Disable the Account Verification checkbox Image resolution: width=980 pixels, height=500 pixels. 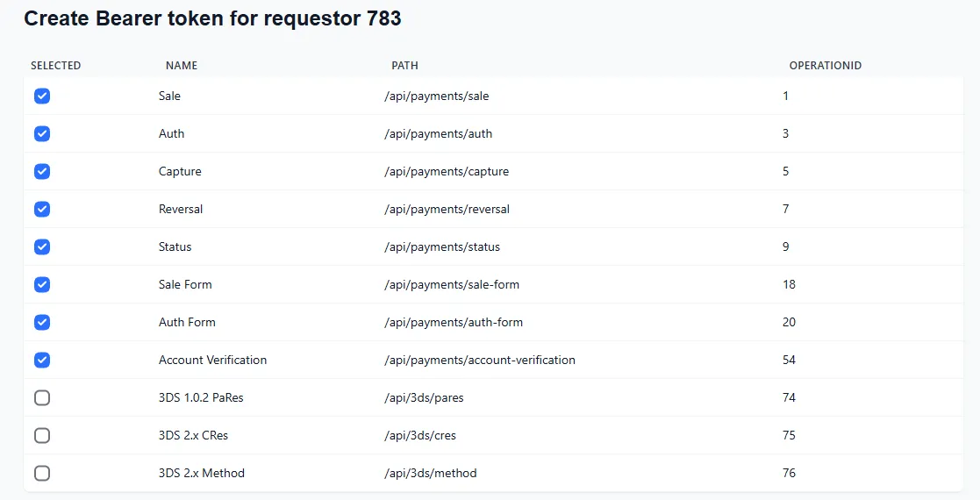click(x=42, y=361)
